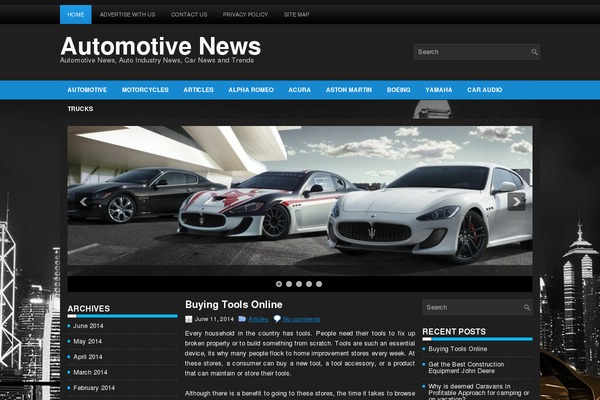The image size is (600, 400).
Task: Open the Automotive category
Action: tap(87, 90)
